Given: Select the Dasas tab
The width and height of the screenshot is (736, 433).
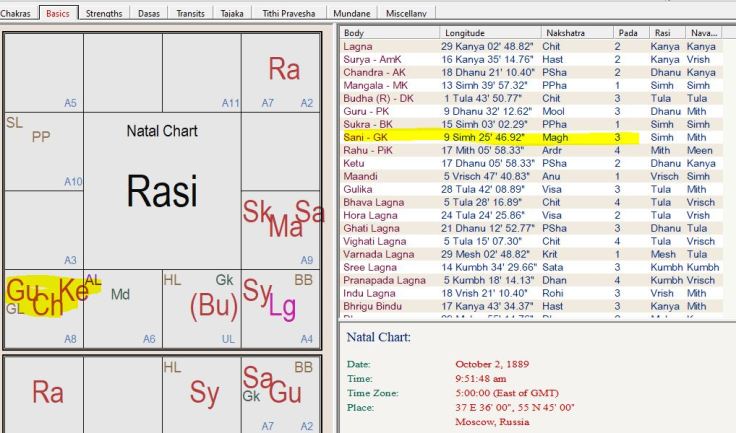Looking at the screenshot, I should tap(150, 14).
